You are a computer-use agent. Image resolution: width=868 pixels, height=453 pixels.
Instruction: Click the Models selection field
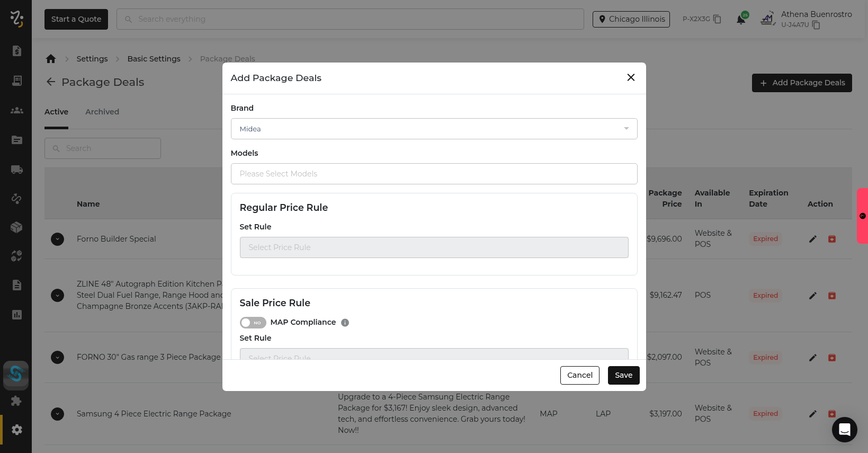[x=434, y=174]
